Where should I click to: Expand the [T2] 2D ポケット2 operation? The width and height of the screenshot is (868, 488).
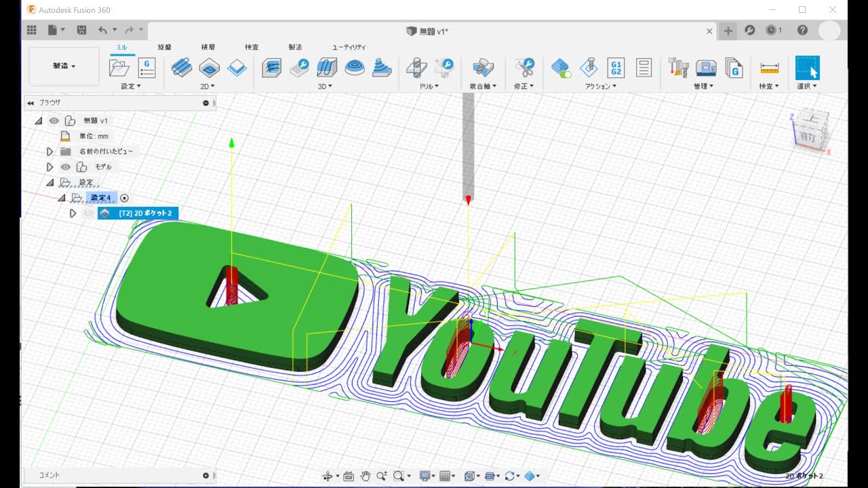[x=73, y=213]
